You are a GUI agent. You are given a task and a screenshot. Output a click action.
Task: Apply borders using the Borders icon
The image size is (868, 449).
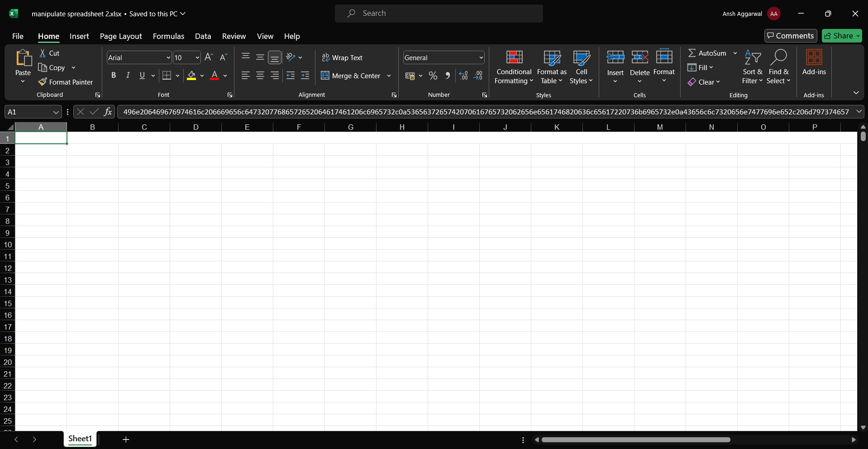point(167,76)
